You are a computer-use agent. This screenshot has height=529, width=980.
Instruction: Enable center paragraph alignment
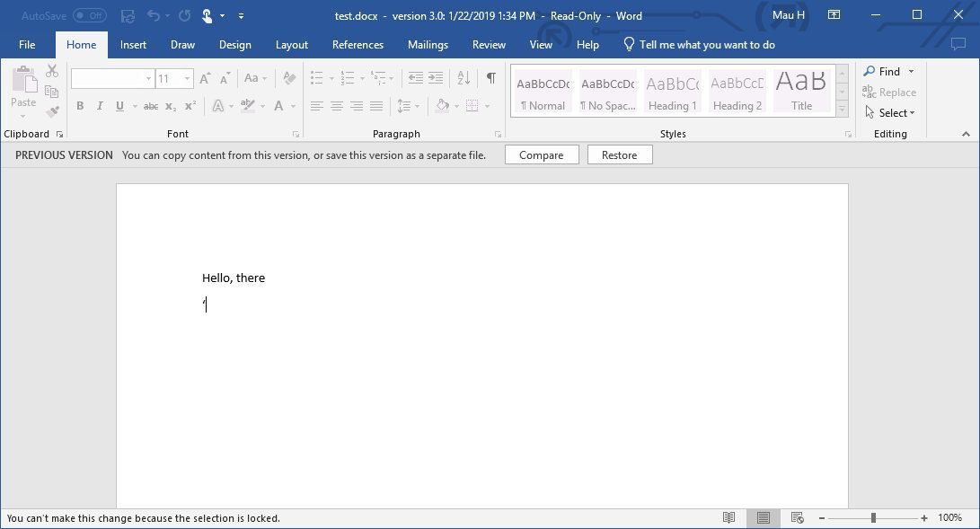pos(337,106)
